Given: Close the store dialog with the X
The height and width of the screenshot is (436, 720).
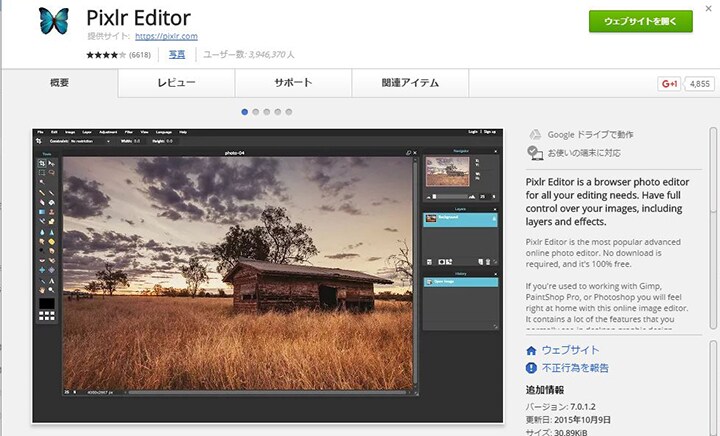Looking at the screenshot, I should tap(709, 8).
